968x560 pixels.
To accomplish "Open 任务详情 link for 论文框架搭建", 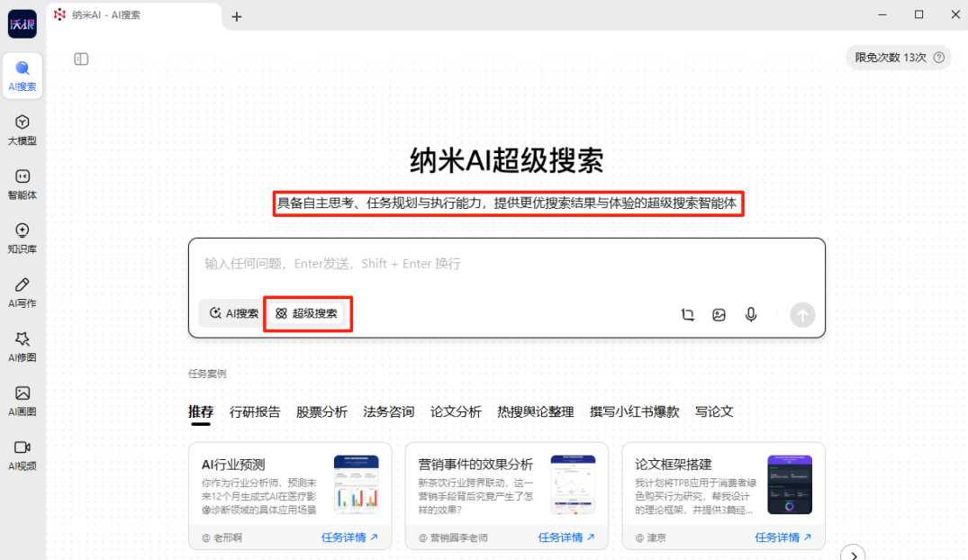I will tap(783, 537).
